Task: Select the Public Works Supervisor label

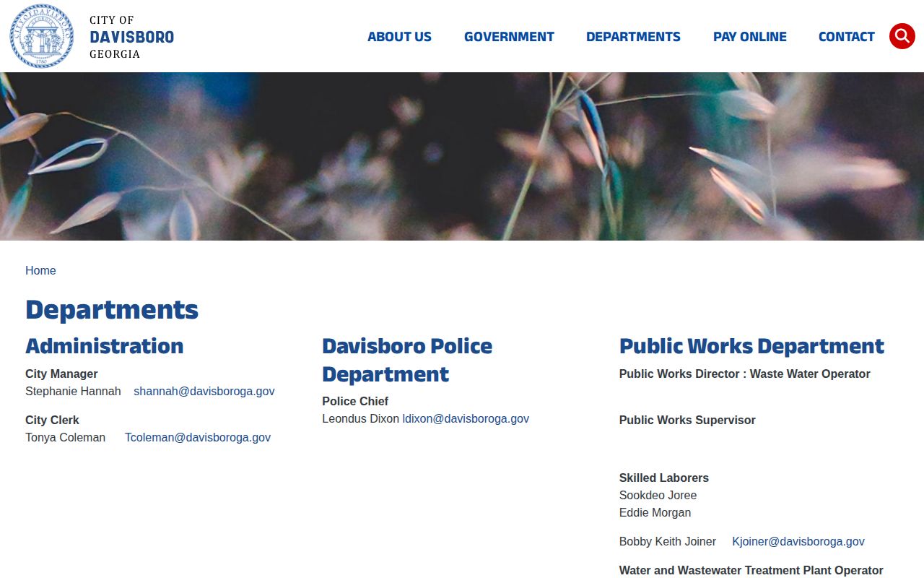Action: point(687,420)
